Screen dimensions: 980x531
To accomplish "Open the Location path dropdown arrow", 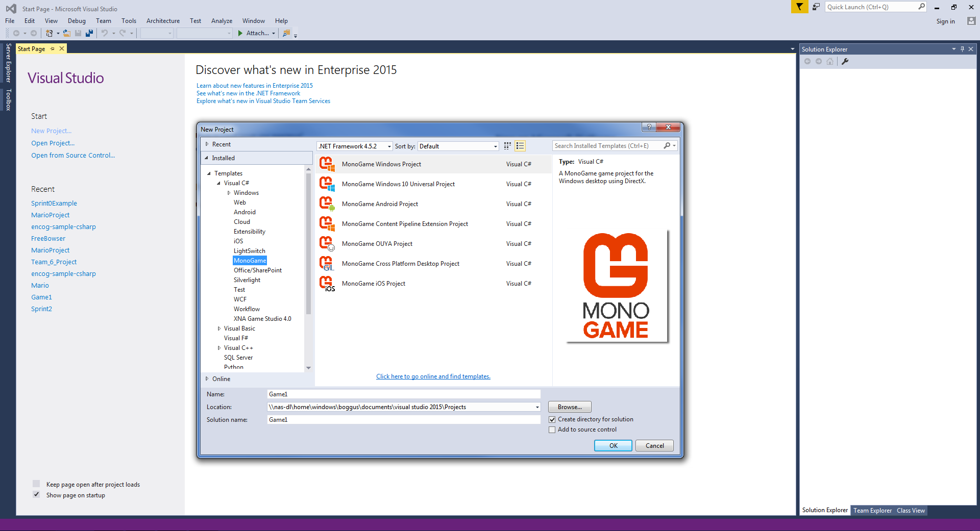I will pyautogui.click(x=537, y=407).
